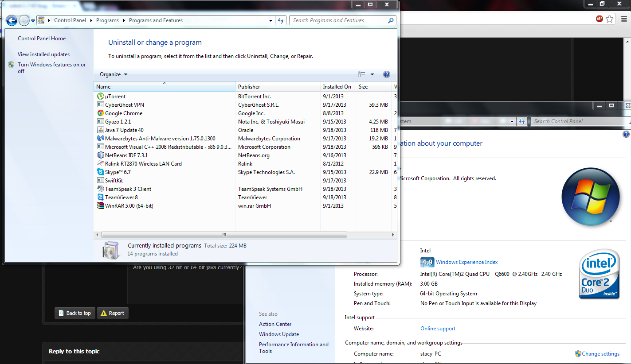Open View installed updates link
Image resolution: width=631 pixels, height=364 pixels.
tap(43, 54)
